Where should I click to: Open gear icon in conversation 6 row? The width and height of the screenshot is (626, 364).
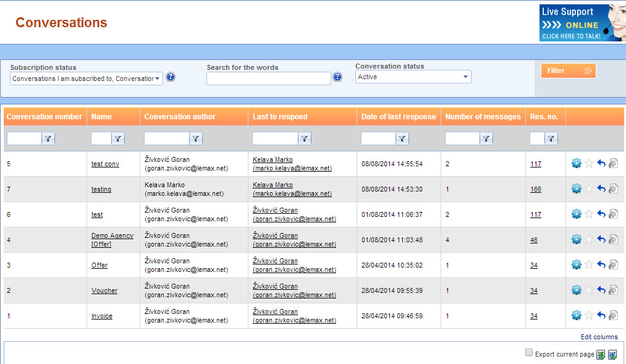pos(576,214)
